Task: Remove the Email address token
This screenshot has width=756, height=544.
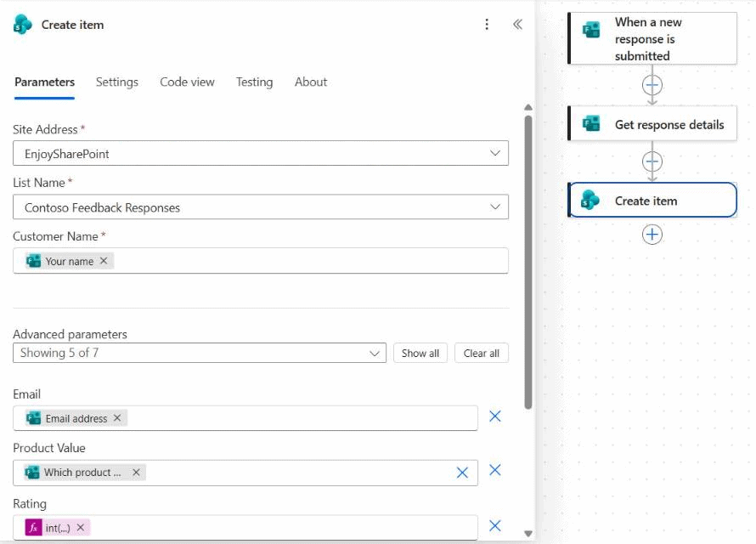Action: point(117,418)
